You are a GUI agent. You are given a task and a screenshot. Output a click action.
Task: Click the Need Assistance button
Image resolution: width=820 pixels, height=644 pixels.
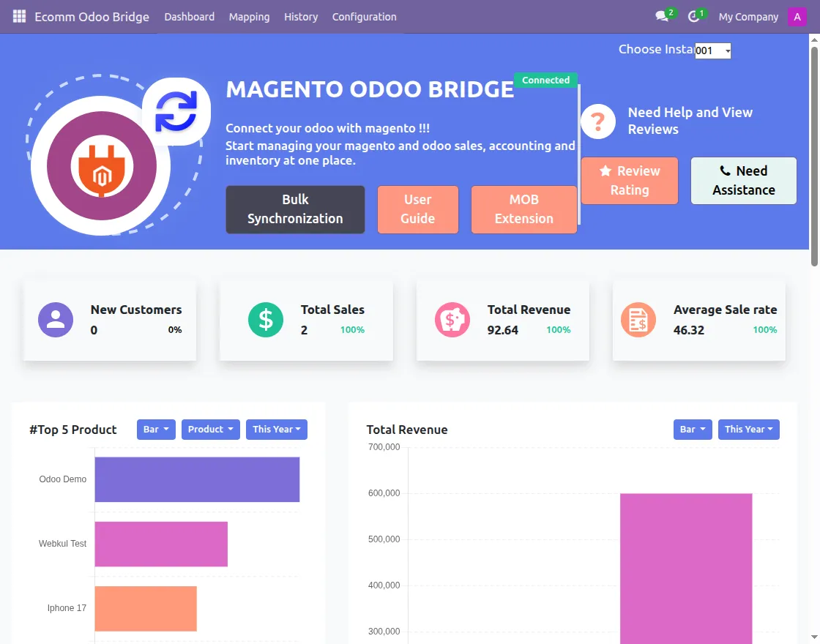(744, 180)
